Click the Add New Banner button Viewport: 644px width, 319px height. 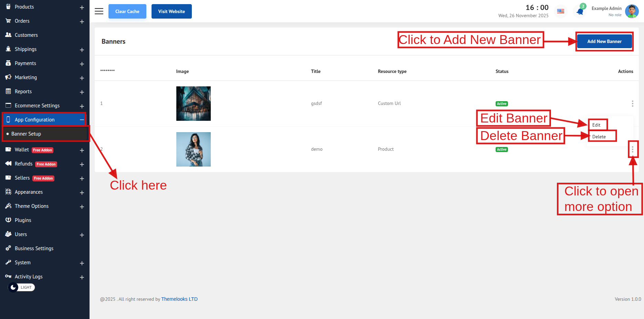coord(604,41)
